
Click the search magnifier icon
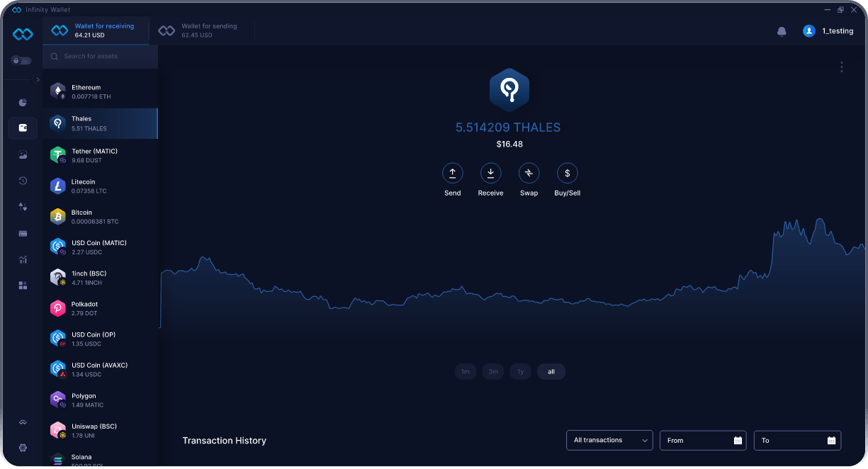coord(55,57)
